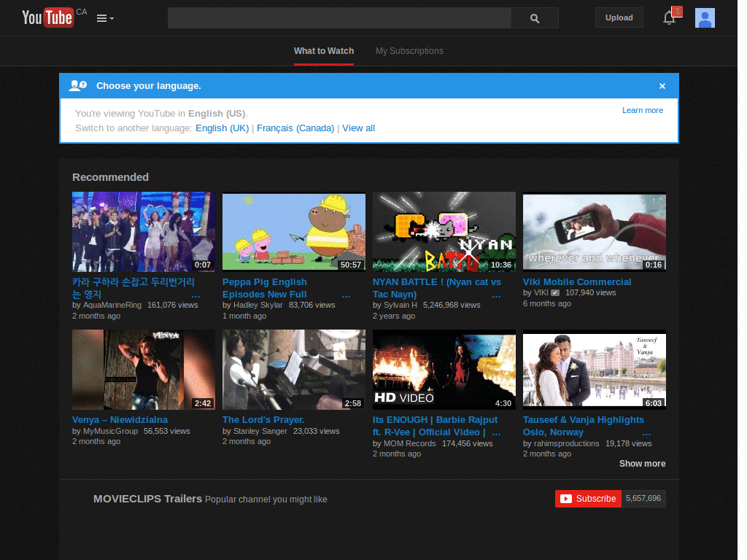This screenshot has height=560, width=747.
Task: Open VIKI channel link
Action: [x=541, y=293]
